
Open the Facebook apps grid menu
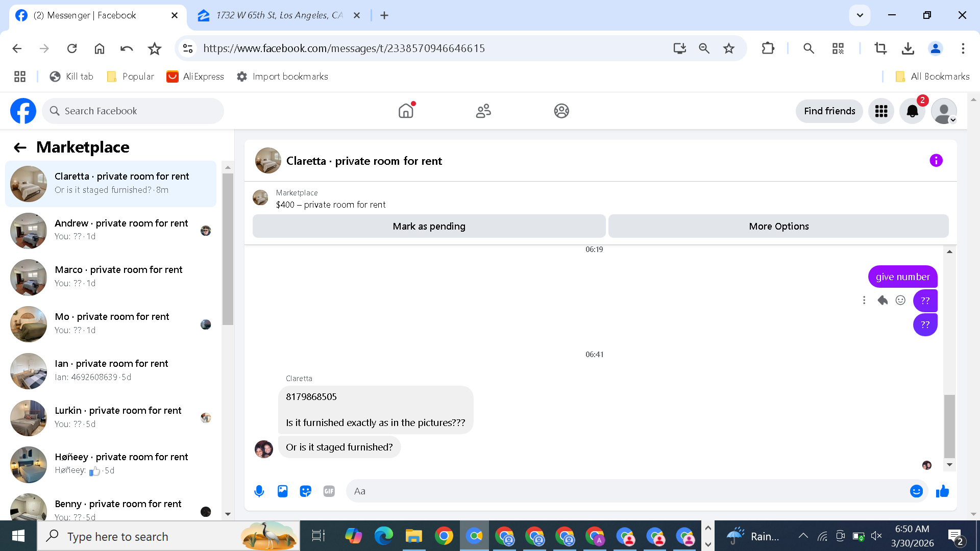tap(881, 111)
